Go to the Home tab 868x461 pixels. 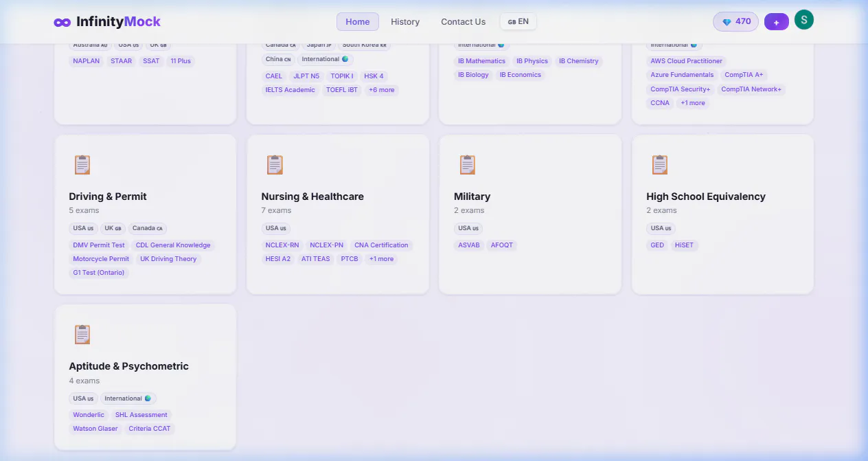[x=358, y=21]
